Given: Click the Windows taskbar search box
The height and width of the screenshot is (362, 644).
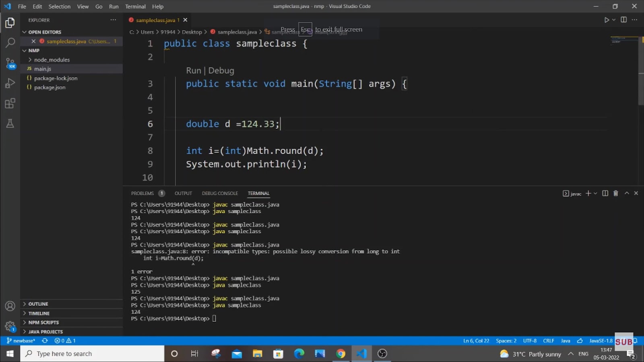Looking at the screenshot, I should (92, 354).
